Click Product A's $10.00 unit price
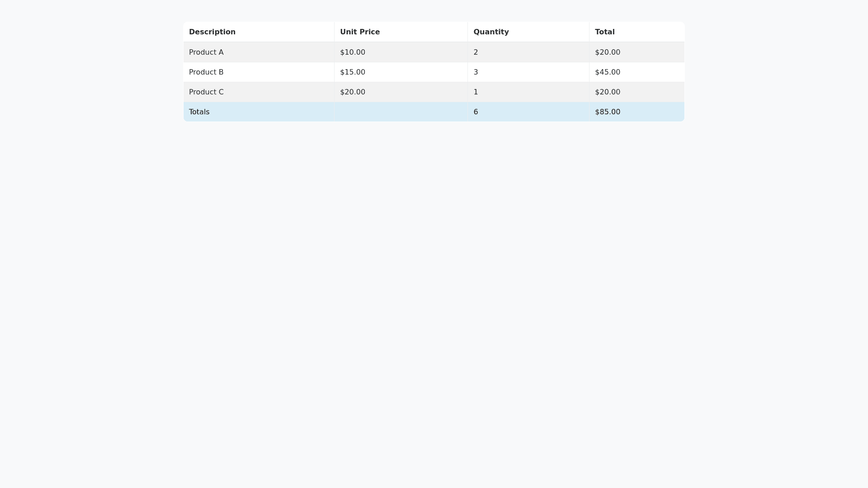This screenshot has height=488, width=868. point(353,52)
